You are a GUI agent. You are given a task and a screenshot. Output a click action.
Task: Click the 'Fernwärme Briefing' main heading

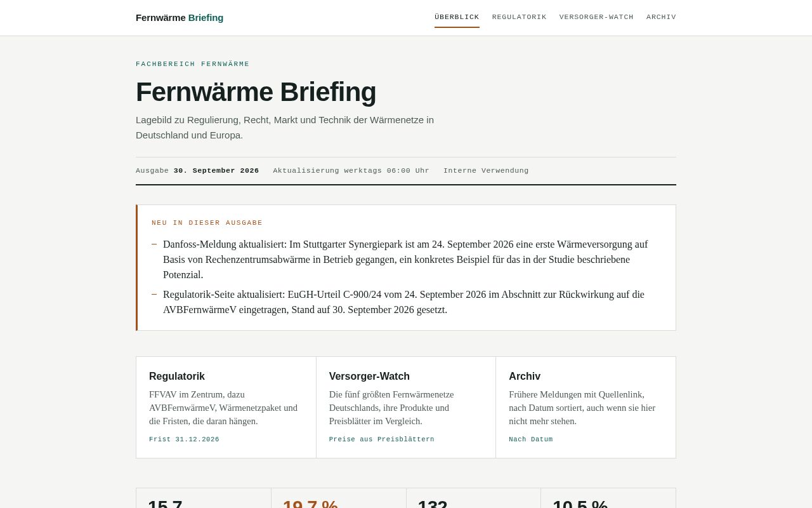pyautogui.click(x=256, y=92)
